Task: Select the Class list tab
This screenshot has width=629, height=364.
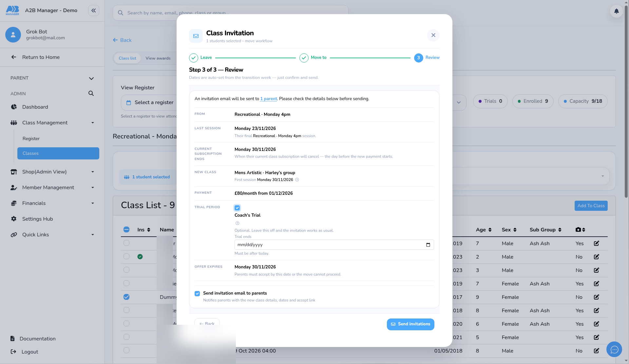Action: (127, 58)
